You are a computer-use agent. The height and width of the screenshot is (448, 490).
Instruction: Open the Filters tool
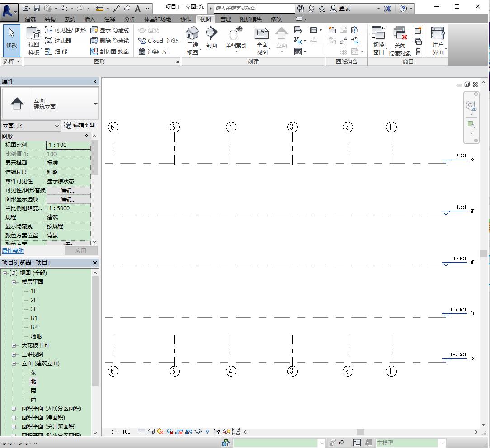click(58, 41)
